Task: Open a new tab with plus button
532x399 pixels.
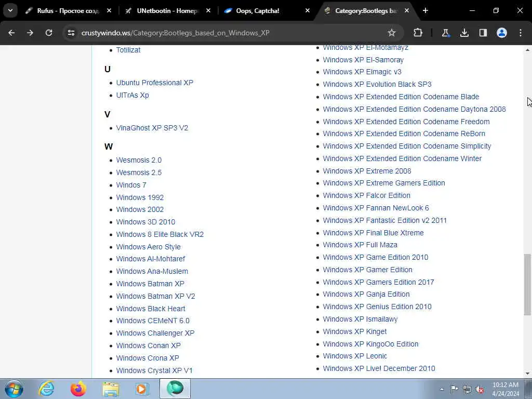Action: [425, 10]
